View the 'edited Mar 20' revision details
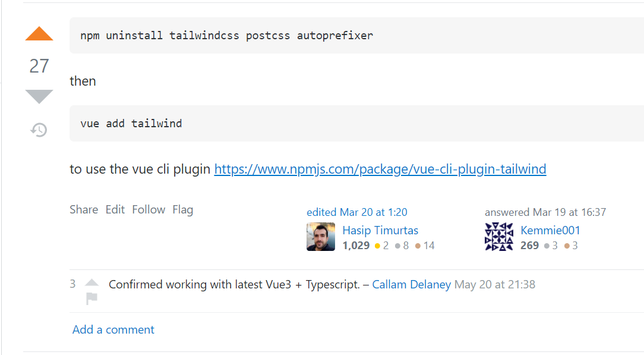644x355 pixels. tap(356, 212)
